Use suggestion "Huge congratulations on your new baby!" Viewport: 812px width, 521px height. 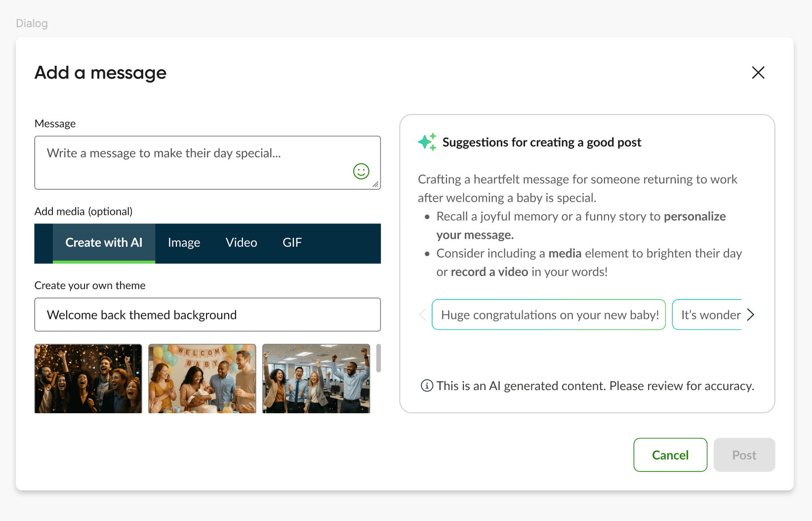click(549, 314)
